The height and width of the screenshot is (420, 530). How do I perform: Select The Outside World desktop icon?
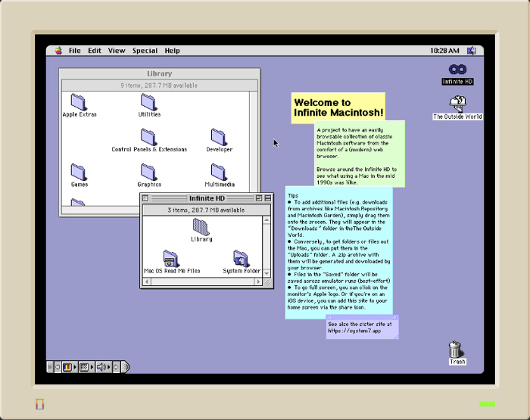[x=457, y=104]
